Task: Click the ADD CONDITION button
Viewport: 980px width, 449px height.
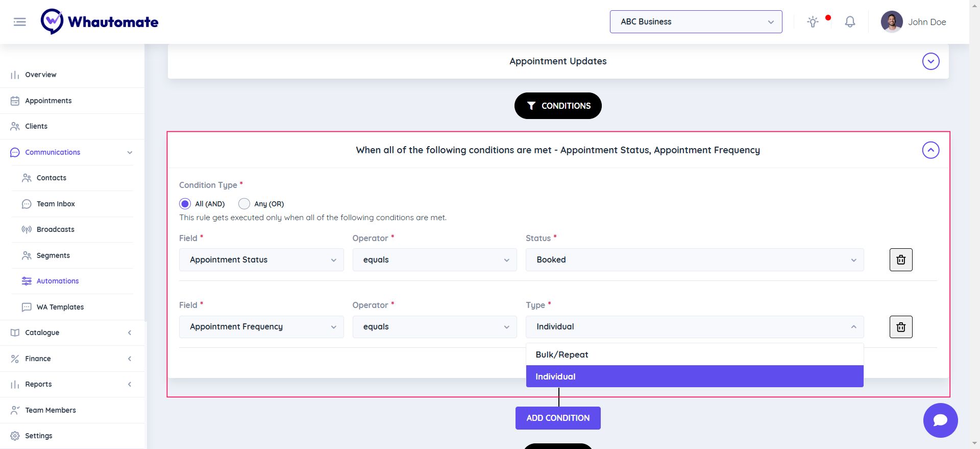Action: tap(558, 418)
